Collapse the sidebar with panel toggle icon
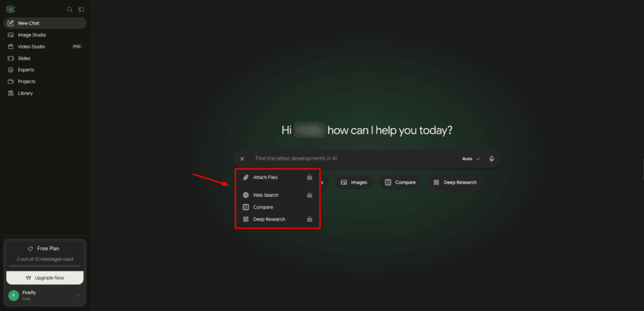Screen dimensions: 644x311 pos(81,9)
